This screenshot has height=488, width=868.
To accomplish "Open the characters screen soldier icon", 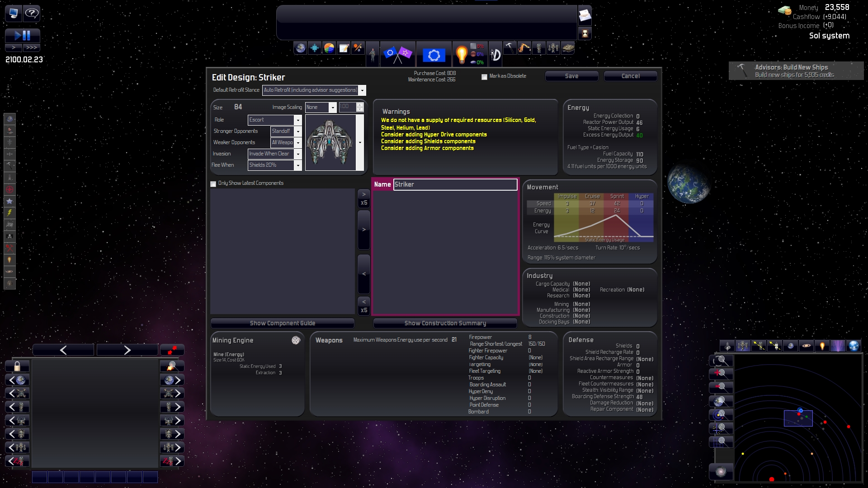I will (x=372, y=54).
